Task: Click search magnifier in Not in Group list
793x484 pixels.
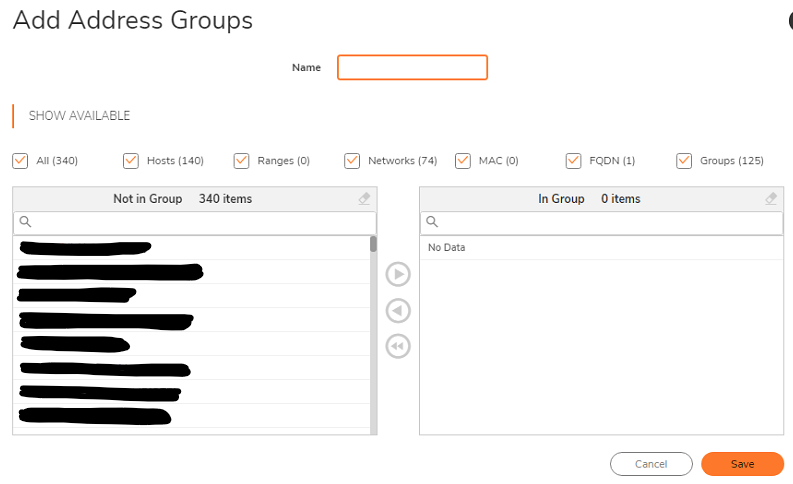Action: pyautogui.click(x=26, y=222)
